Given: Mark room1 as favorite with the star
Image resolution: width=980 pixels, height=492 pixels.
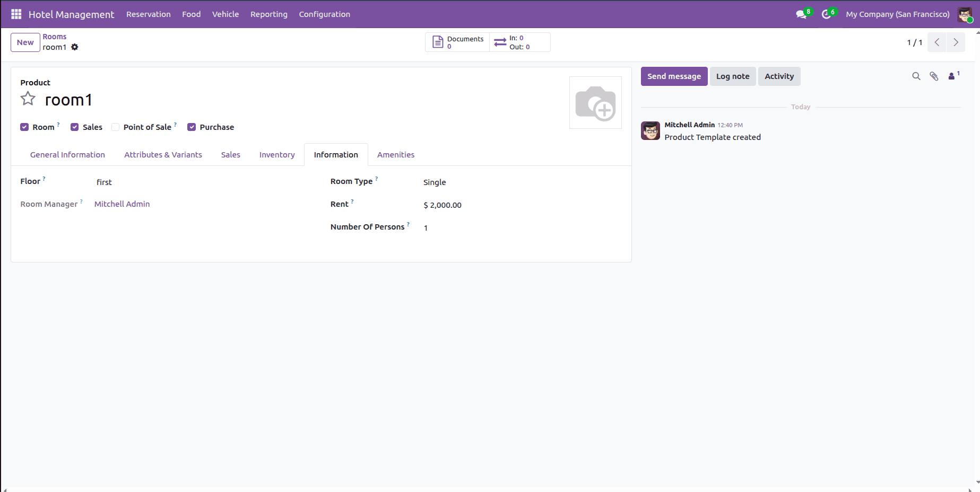Looking at the screenshot, I should (x=28, y=99).
